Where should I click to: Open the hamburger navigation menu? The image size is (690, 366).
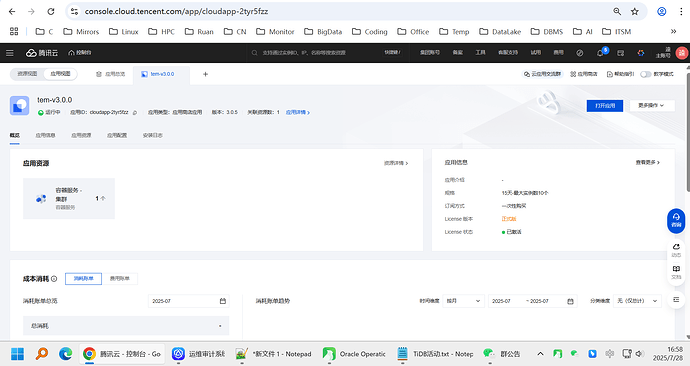(10, 53)
